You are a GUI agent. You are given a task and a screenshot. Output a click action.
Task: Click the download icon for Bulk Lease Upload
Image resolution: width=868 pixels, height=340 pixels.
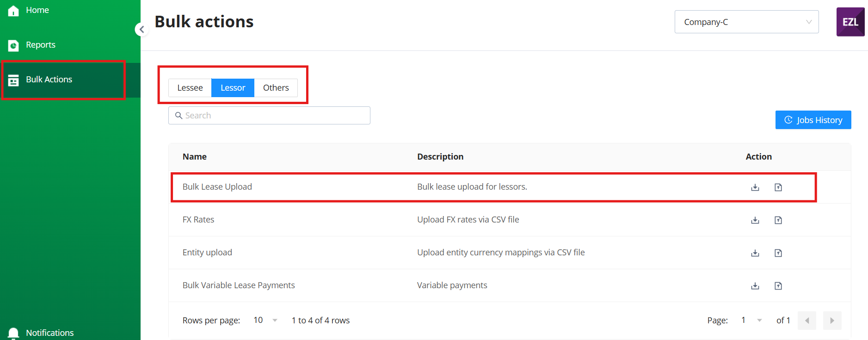click(x=755, y=187)
